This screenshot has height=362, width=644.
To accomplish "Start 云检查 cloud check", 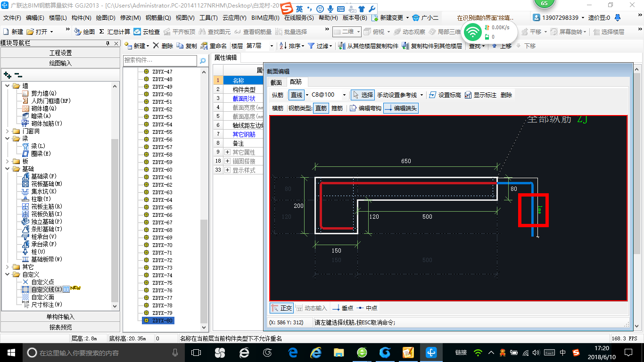I will coord(147,32).
